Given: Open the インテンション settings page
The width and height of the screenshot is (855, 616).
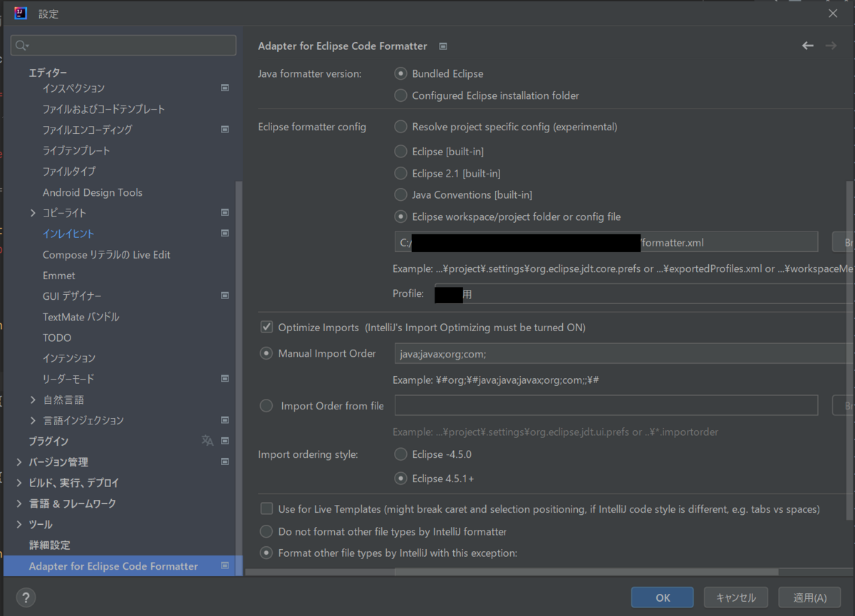Looking at the screenshot, I should coord(69,357).
